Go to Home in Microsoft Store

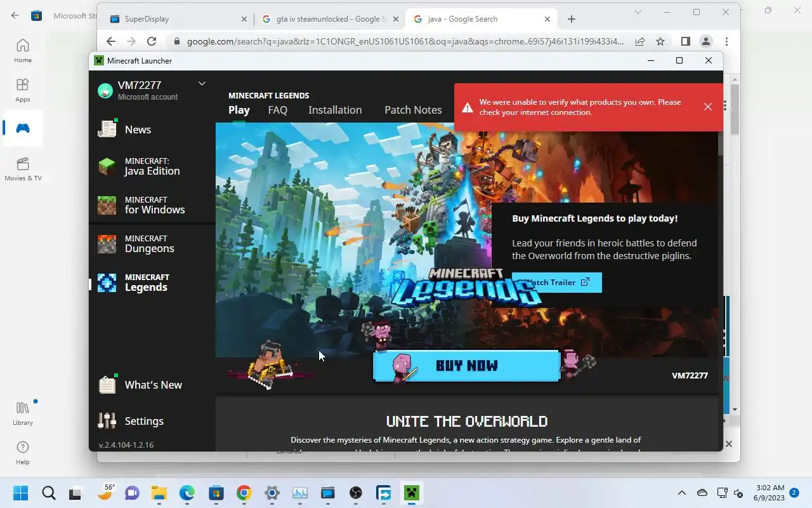23,51
